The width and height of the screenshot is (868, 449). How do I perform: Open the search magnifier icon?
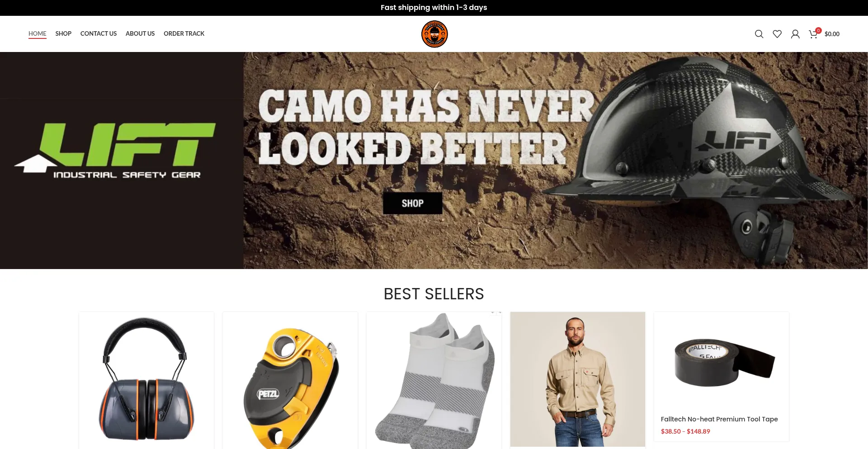pos(759,34)
